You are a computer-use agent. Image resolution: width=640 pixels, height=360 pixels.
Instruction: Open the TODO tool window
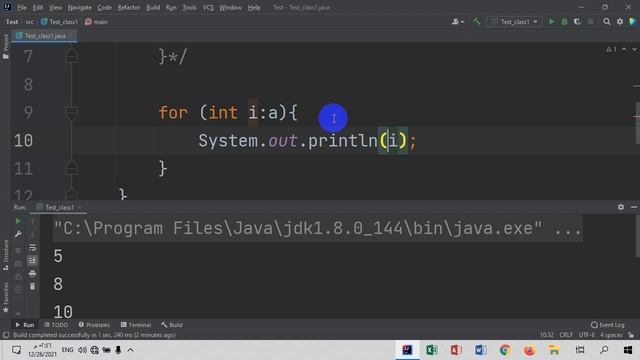tap(56, 325)
